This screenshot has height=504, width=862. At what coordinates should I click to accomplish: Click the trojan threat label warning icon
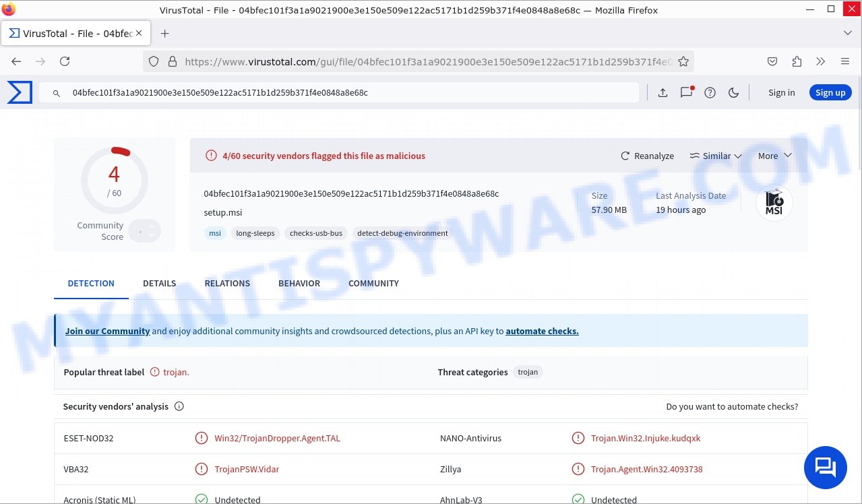tap(155, 372)
